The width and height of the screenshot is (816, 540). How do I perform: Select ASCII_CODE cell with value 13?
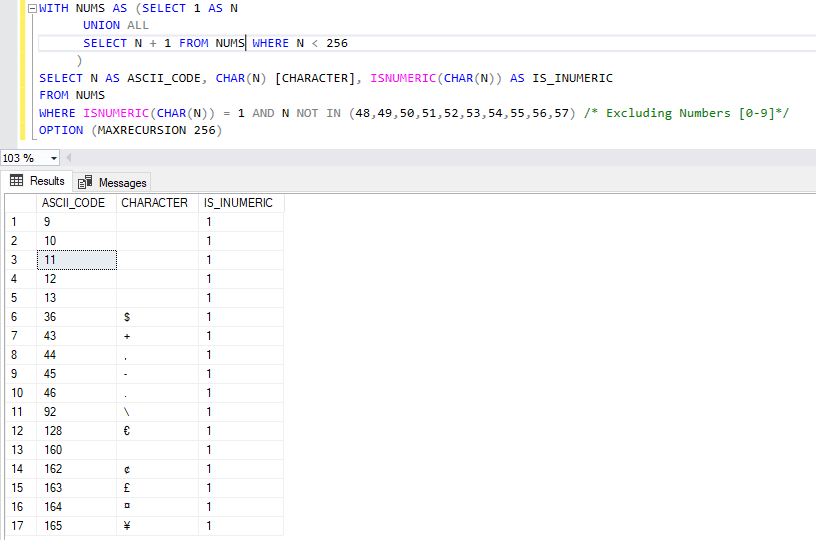[76, 298]
